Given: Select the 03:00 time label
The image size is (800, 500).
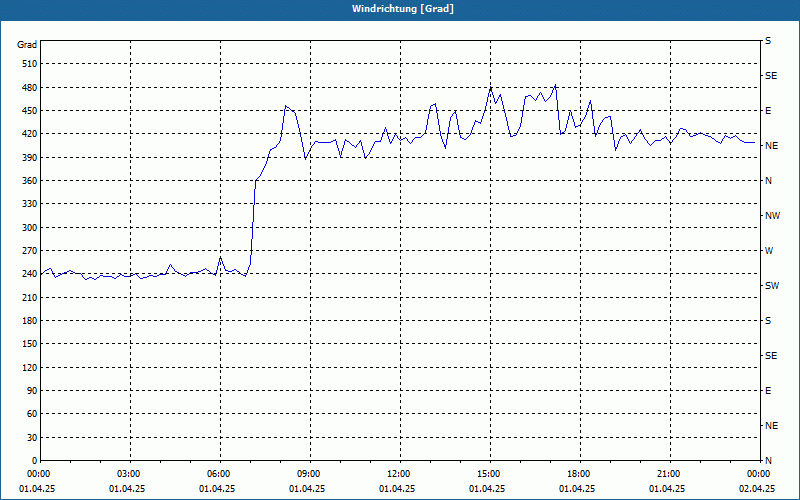Looking at the screenshot, I should pos(130,474).
